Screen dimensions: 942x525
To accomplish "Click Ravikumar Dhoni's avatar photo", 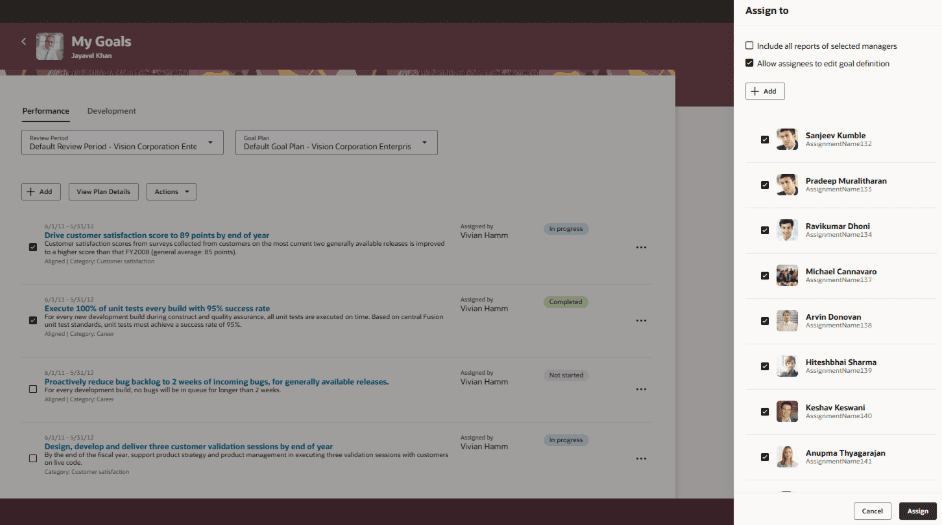I will (x=787, y=230).
